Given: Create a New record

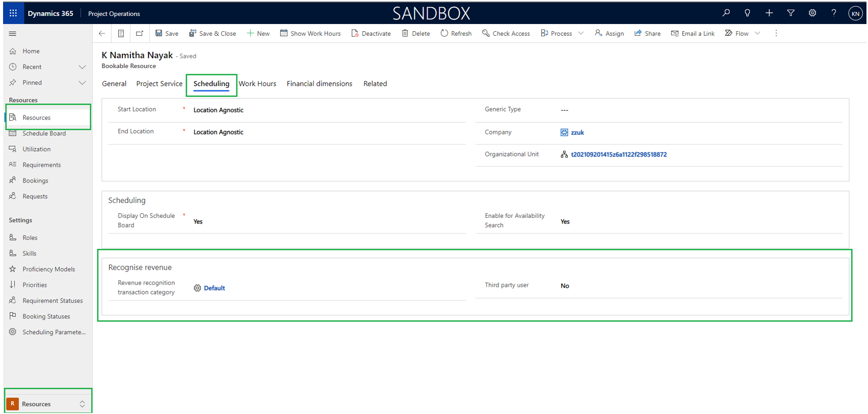Looking at the screenshot, I should (258, 34).
